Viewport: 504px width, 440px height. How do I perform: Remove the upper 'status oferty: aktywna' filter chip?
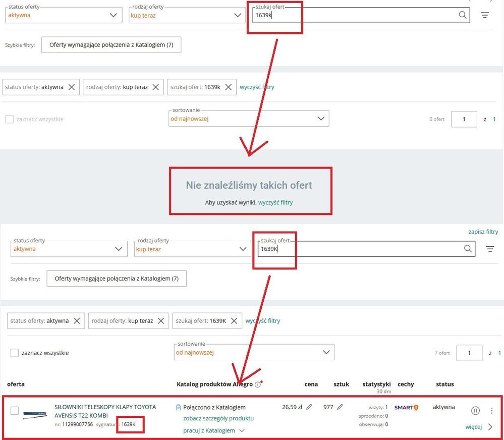pyautogui.click(x=71, y=87)
